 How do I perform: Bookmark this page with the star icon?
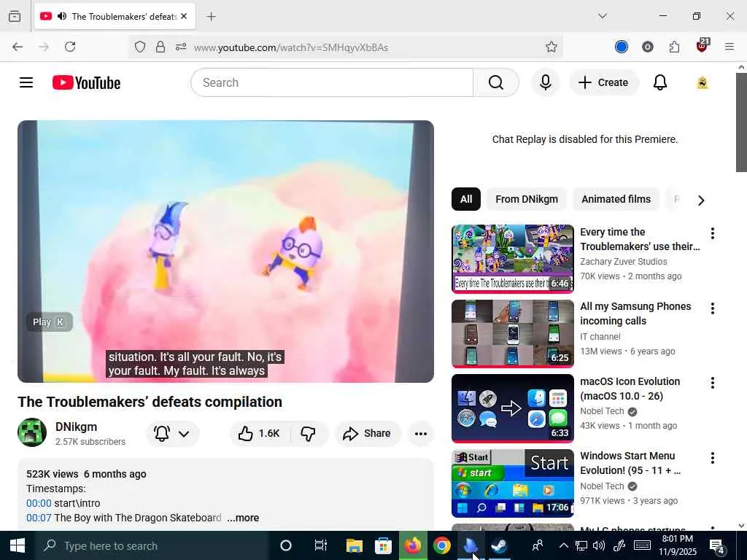[x=551, y=47]
